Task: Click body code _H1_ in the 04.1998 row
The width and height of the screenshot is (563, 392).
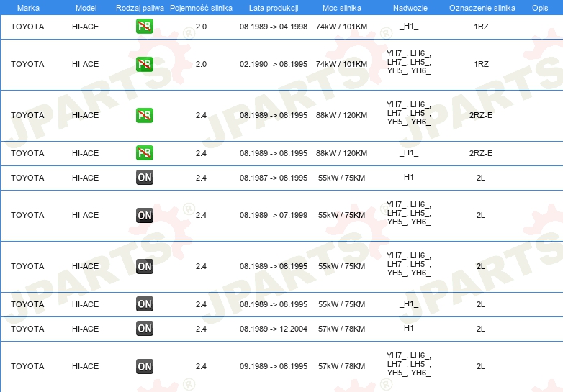Action: pyautogui.click(x=409, y=26)
